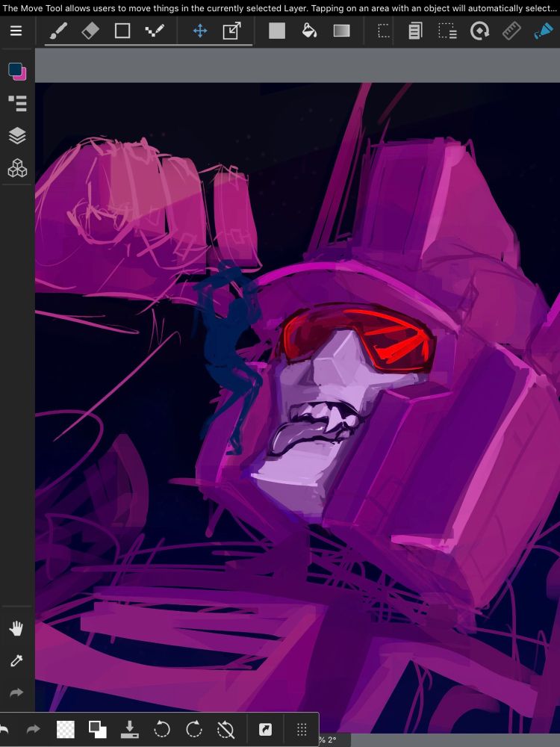Open the selection with lines icon
This screenshot has height=747, width=560.
coord(447,31)
